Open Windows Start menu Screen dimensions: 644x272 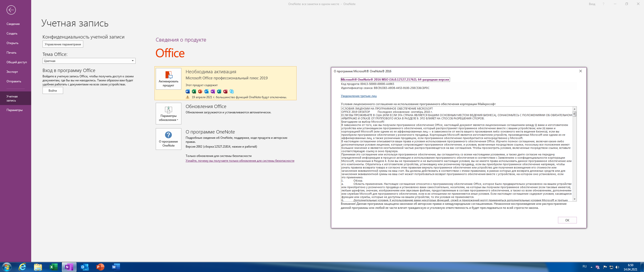click(7, 267)
